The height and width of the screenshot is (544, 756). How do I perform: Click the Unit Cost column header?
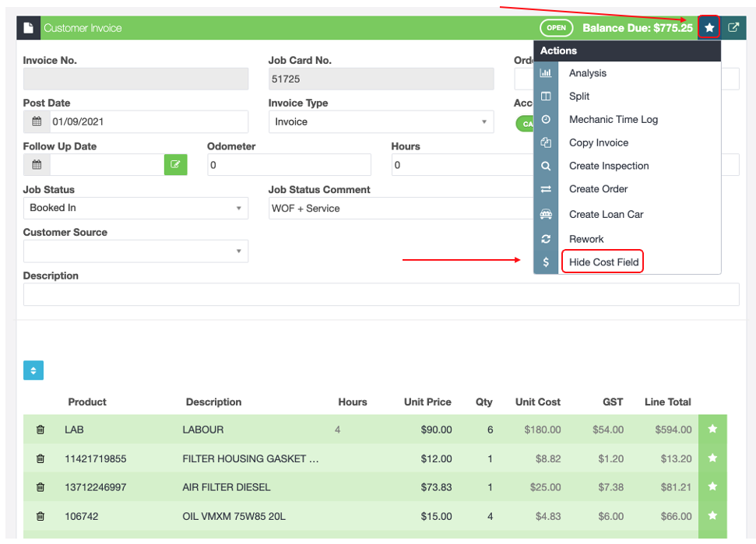(x=537, y=402)
